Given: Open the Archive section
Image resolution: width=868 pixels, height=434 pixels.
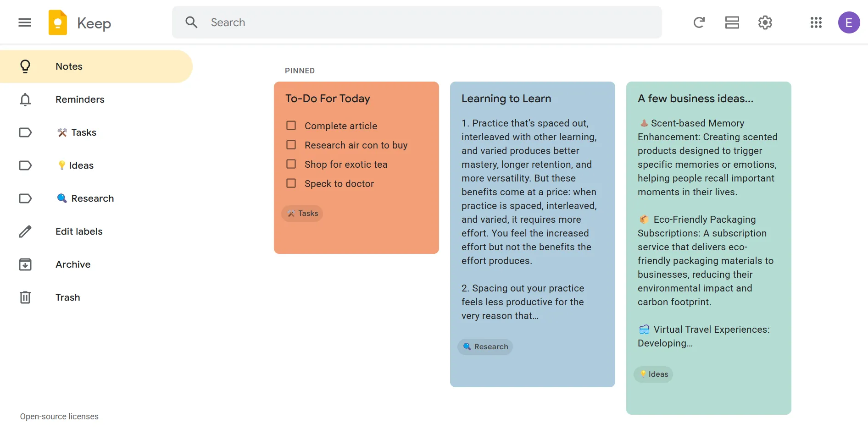Looking at the screenshot, I should coord(72,264).
